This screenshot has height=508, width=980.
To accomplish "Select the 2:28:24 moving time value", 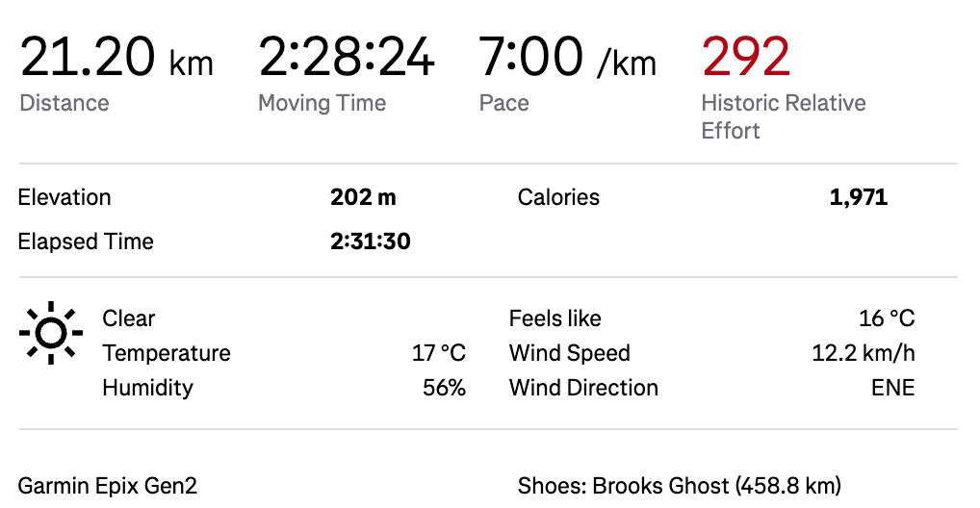I will (x=347, y=58).
